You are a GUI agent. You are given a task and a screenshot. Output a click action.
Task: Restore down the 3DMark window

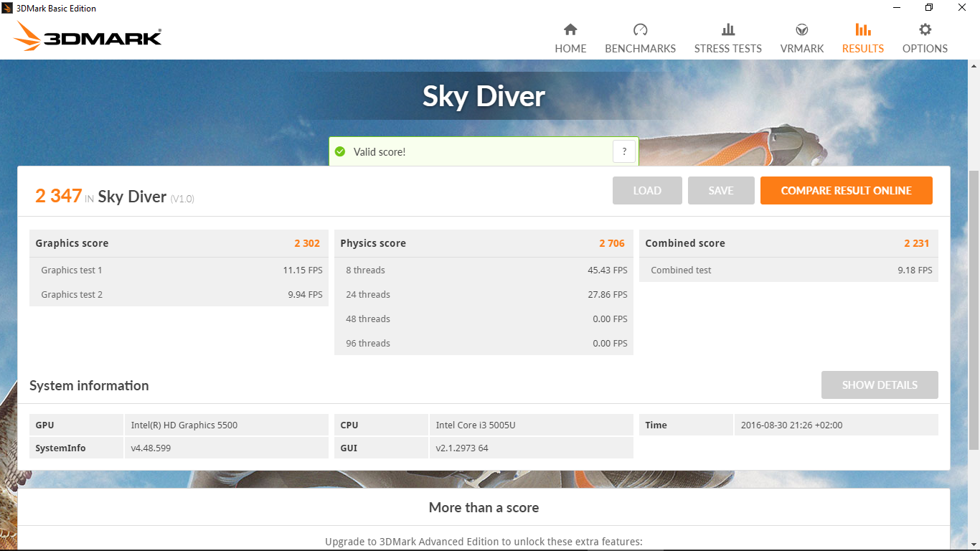pos(929,8)
